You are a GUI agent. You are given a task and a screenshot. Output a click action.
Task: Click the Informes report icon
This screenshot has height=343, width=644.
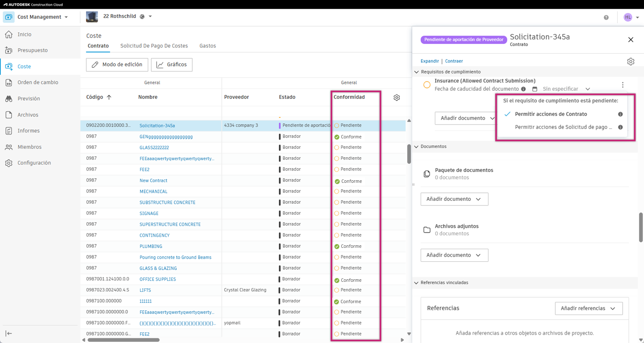pos(9,131)
